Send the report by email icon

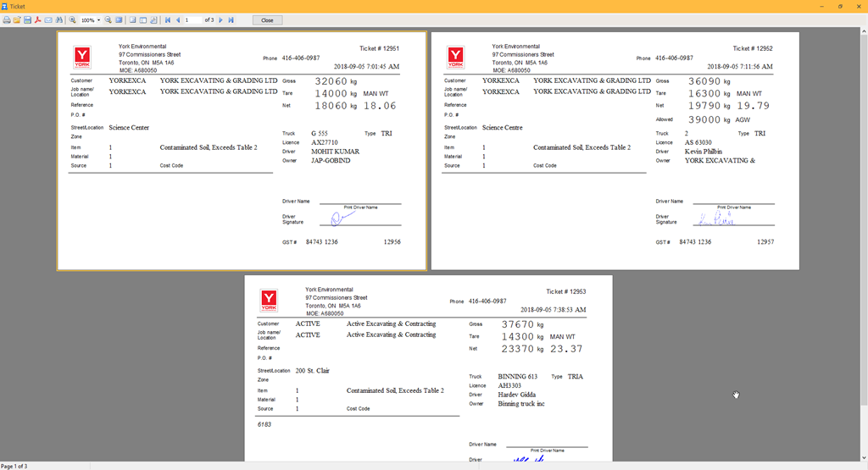(48, 19)
